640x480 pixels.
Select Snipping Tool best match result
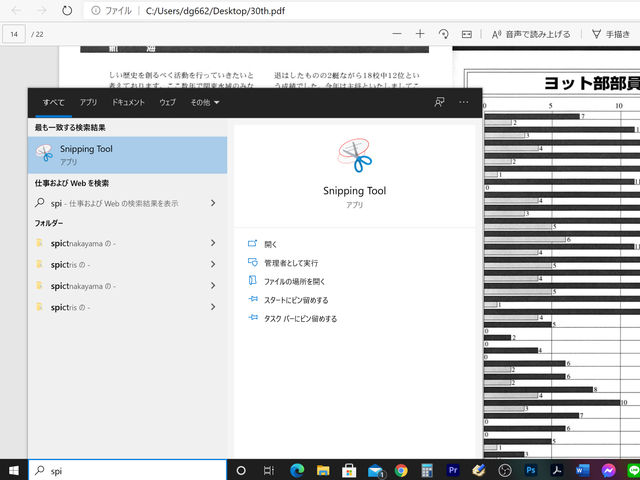pyautogui.click(x=127, y=155)
